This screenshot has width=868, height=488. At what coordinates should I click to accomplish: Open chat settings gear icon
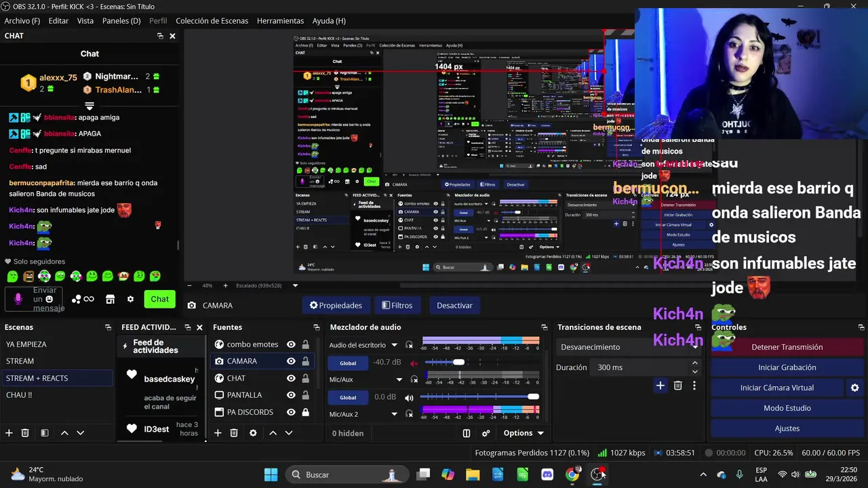point(130,299)
